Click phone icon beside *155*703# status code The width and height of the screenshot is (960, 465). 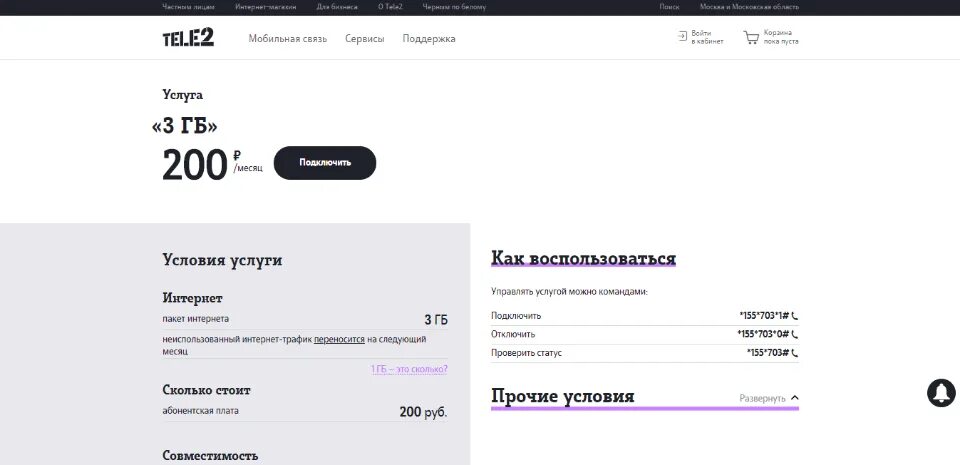click(x=795, y=353)
